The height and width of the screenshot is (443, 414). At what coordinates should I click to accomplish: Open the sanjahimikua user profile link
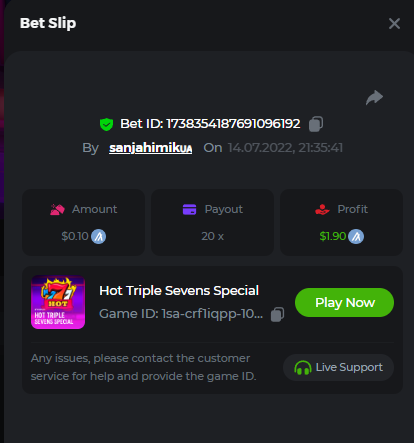click(151, 148)
